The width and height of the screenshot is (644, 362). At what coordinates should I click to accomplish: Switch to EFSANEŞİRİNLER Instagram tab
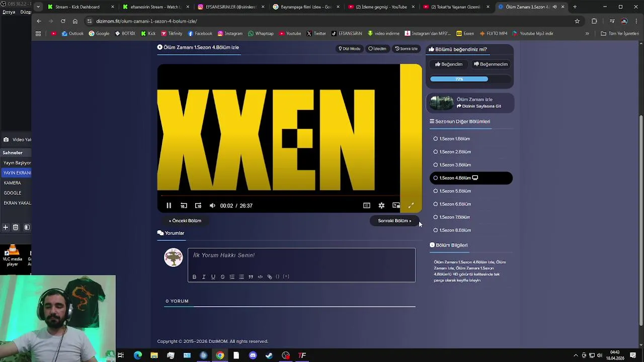click(231, 7)
